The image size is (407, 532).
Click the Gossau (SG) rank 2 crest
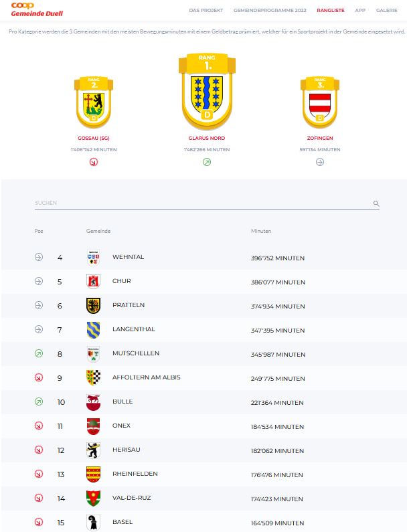click(x=94, y=102)
